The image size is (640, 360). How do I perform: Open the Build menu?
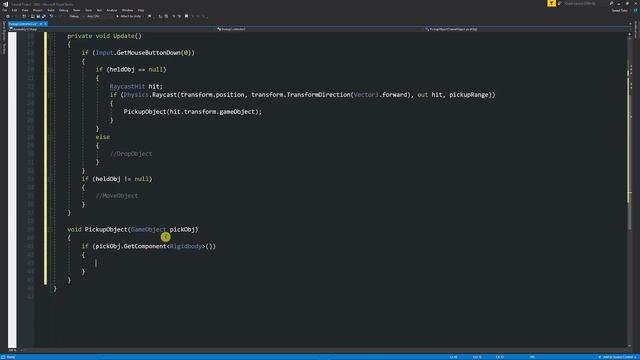51,10
